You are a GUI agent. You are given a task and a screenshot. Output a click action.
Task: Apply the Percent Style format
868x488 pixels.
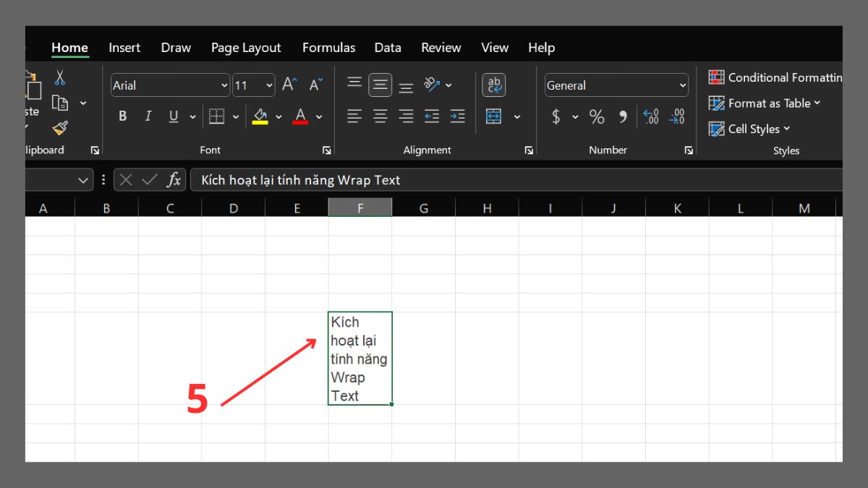[597, 116]
